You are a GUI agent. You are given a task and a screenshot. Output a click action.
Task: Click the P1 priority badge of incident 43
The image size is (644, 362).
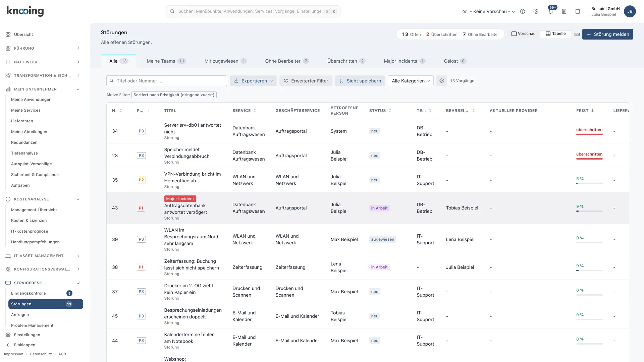[x=141, y=208]
